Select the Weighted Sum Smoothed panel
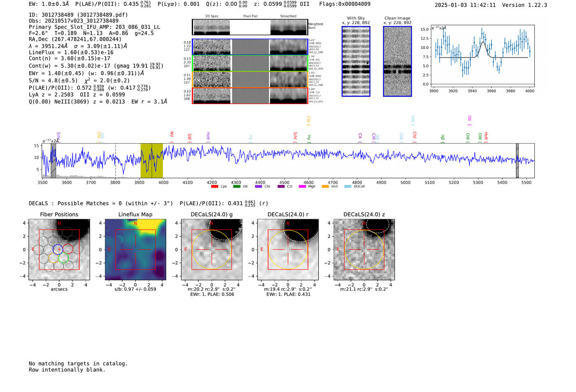The height and width of the screenshot is (392, 576). (x=289, y=27)
